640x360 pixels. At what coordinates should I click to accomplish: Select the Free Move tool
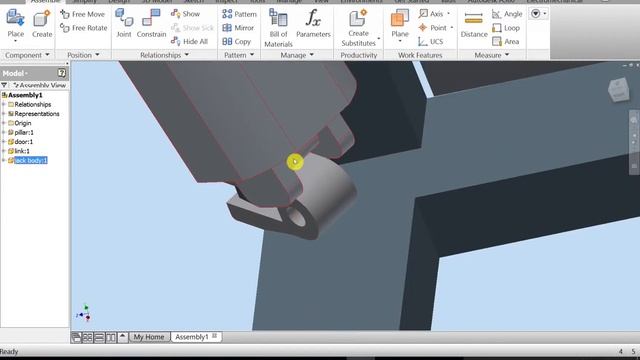pyautogui.click(x=82, y=14)
